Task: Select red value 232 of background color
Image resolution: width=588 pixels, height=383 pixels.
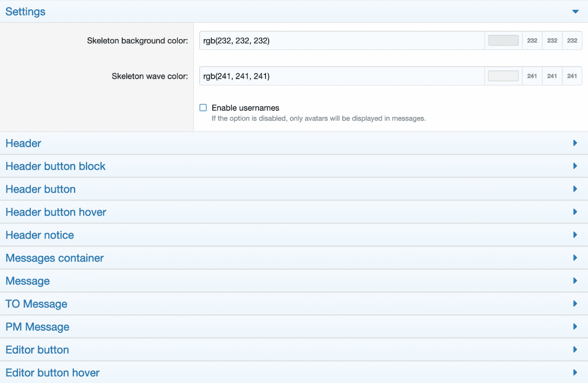Action: click(x=532, y=40)
